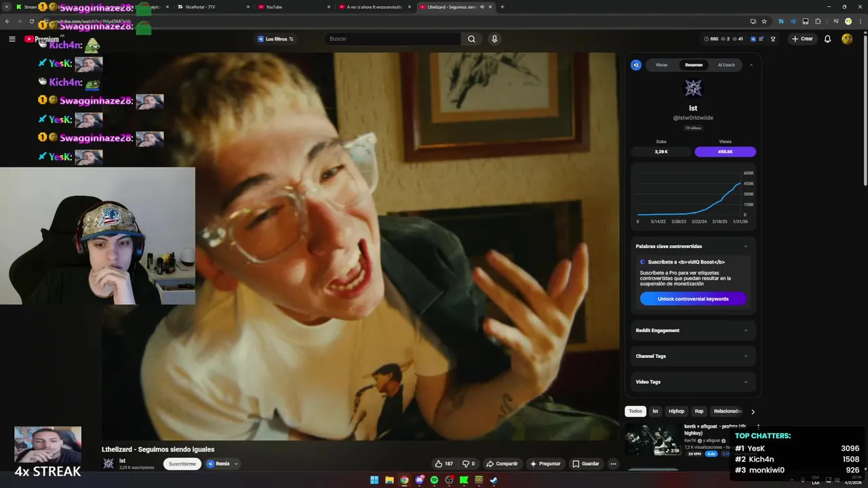Screen dimensions: 868x488
Task: Start voice search with microphone icon
Action: 494,39
